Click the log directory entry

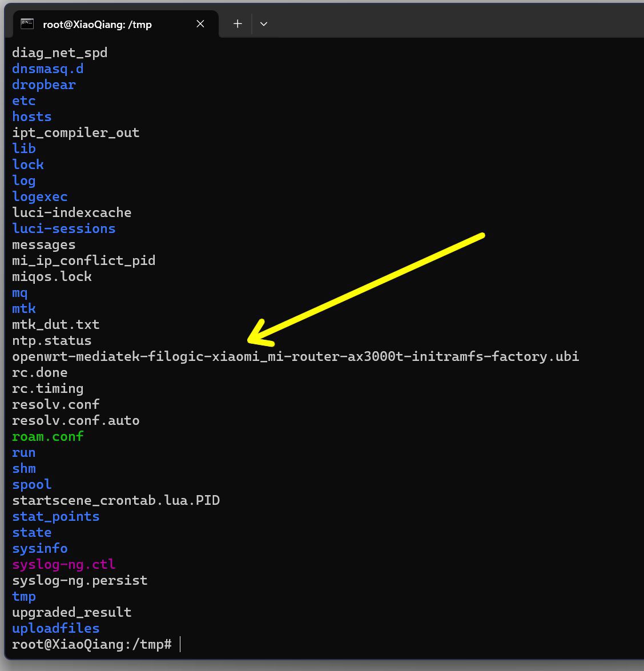[23, 181]
